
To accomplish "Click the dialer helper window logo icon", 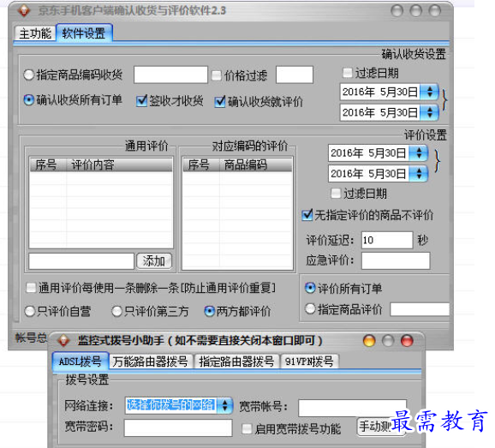I will [x=64, y=340].
